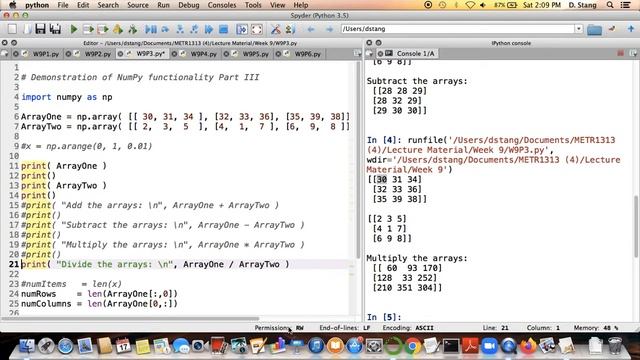640x360 pixels.
Task: Click the 'Encoding: ASCII' status entry
Action: pyautogui.click(x=408, y=327)
